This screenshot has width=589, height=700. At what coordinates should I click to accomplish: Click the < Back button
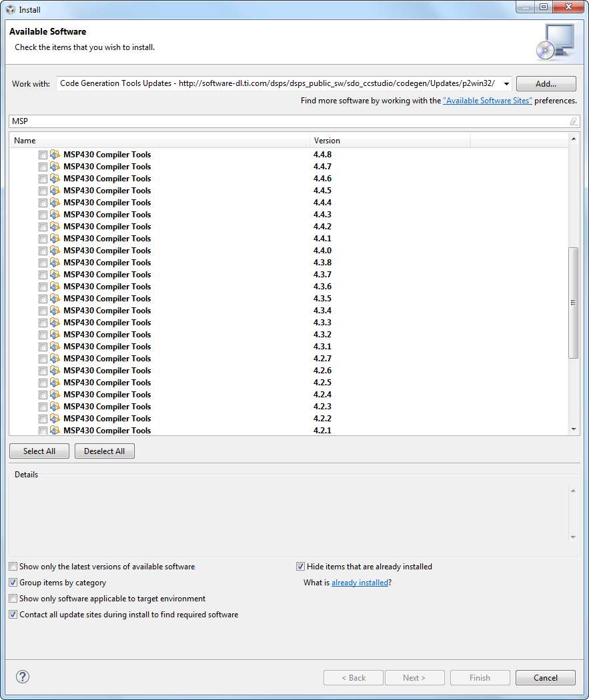(x=354, y=678)
